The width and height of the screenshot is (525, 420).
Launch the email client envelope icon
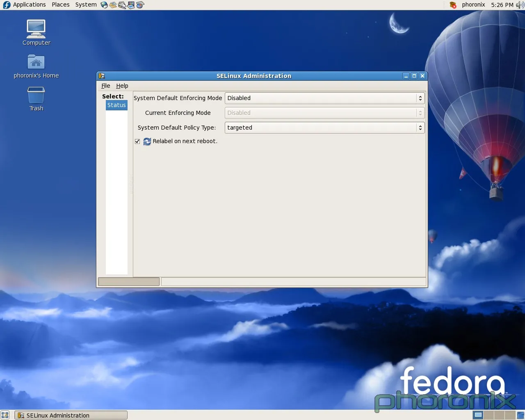(x=113, y=5)
